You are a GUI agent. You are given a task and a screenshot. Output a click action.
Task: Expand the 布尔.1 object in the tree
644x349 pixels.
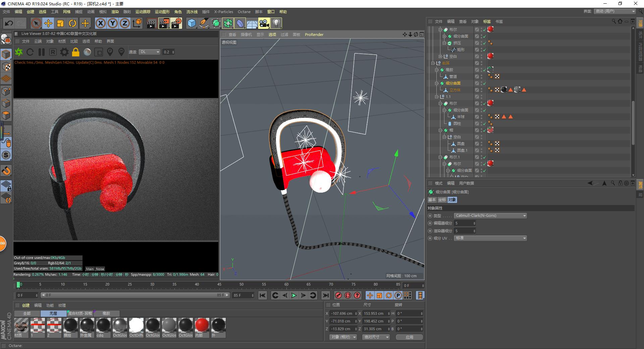pos(440,157)
